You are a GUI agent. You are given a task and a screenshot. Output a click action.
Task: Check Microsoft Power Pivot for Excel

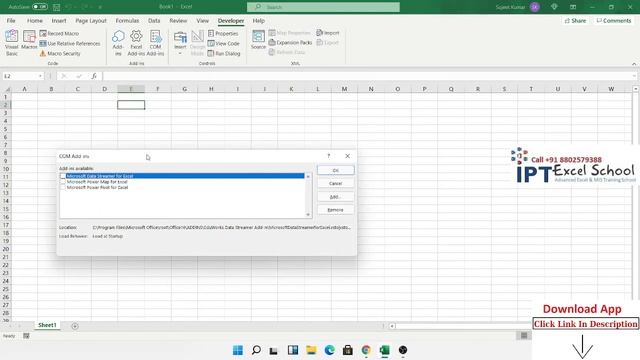coord(63,187)
